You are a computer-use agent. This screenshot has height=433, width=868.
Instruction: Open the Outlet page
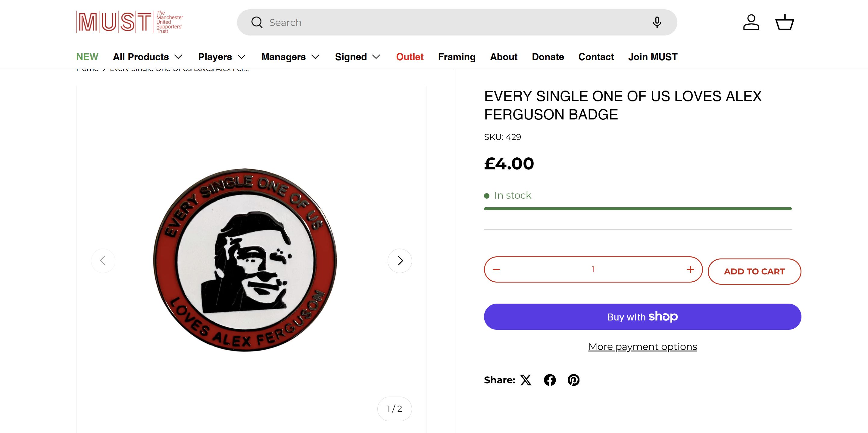point(410,57)
